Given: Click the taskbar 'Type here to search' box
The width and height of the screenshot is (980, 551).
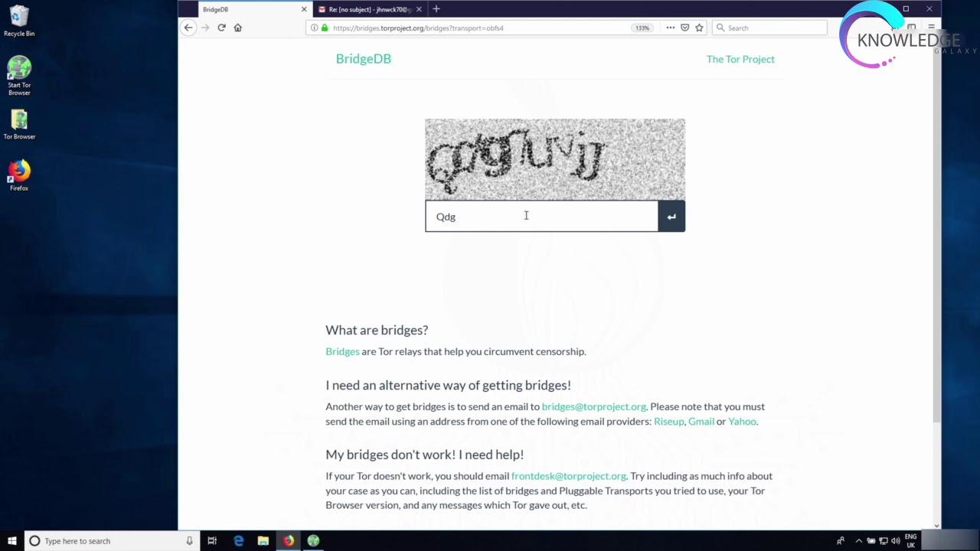Looking at the screenshot, I should point(112,541).
